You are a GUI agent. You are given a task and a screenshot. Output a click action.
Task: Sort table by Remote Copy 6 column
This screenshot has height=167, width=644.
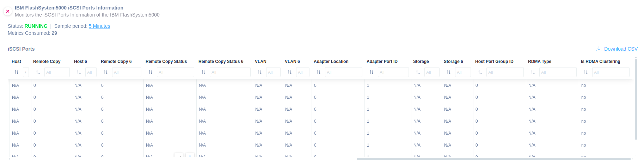click(x=106, y=72)
